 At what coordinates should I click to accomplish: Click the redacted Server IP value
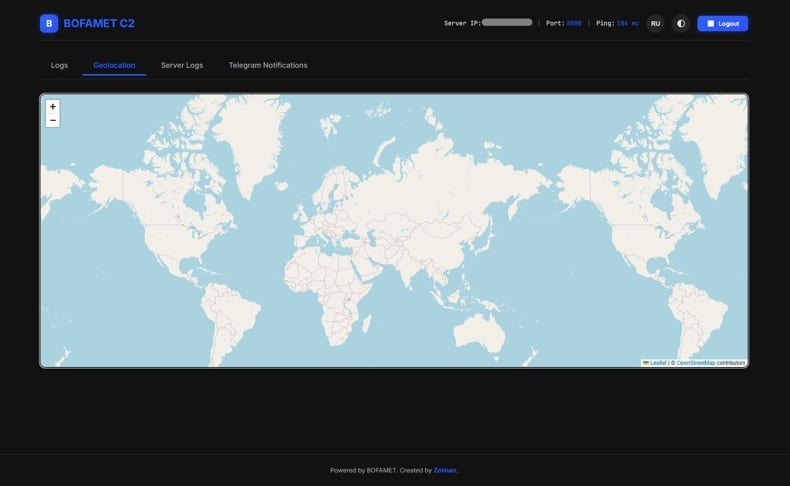pyautogui.click(x=507, y=22)
